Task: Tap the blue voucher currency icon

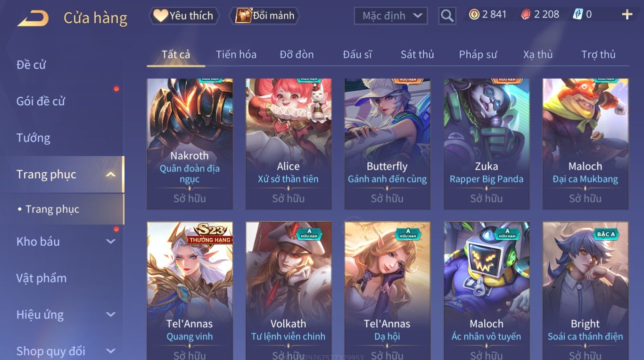Action: pyautogui.click(x=577, y=15)
